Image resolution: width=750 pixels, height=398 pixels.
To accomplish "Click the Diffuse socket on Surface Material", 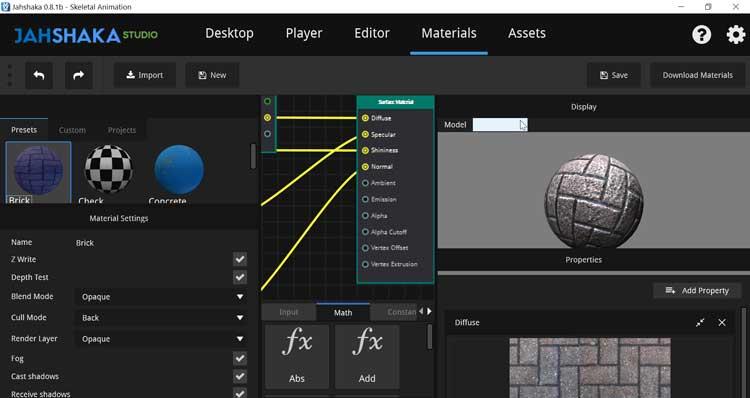I will pos(365,118).
